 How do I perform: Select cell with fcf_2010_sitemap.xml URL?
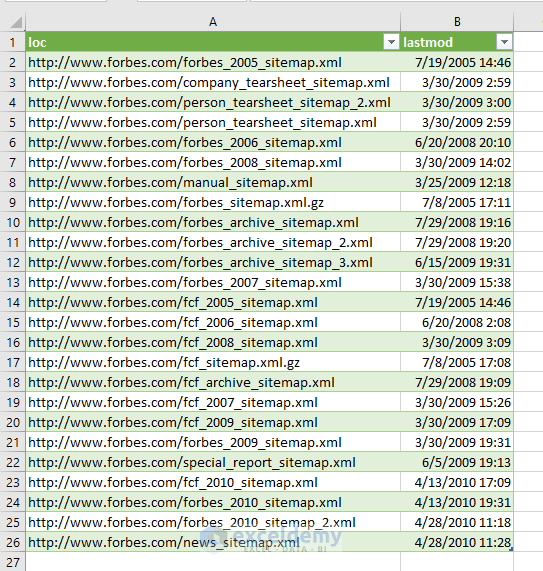click(213, 483)
